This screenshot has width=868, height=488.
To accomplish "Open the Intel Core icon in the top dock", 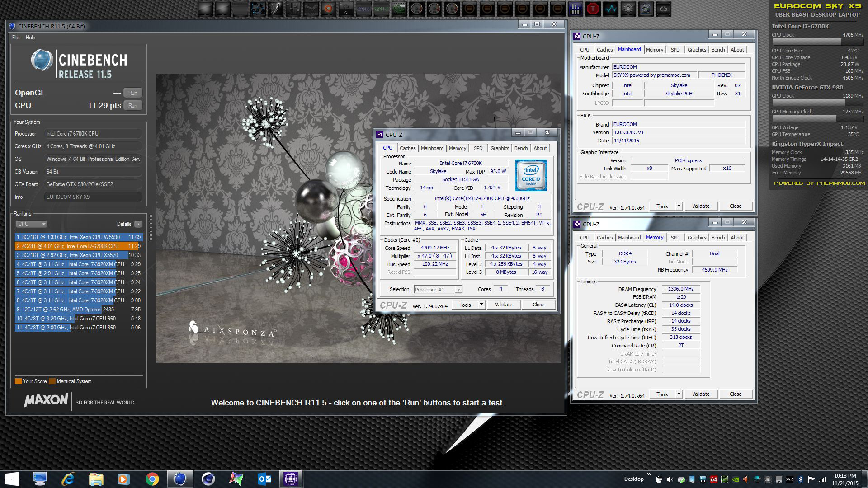I will 646,9.
